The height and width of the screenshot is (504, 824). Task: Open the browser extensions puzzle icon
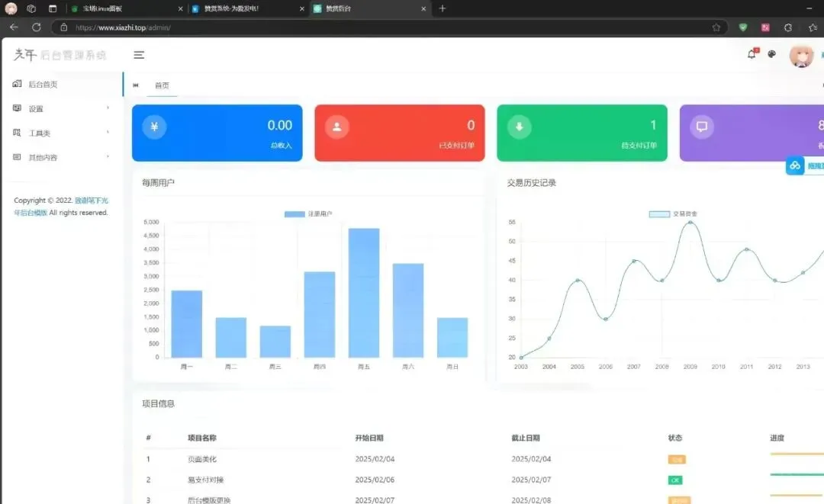[788, 27]
